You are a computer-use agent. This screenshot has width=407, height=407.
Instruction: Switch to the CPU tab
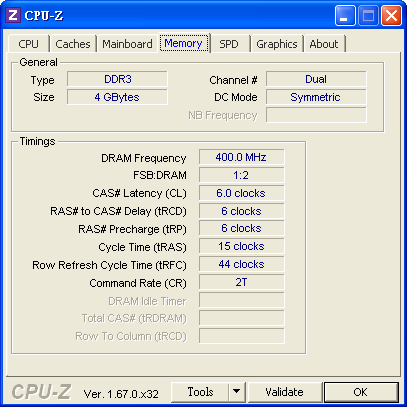pyautogui.click(x=29, y=44)
